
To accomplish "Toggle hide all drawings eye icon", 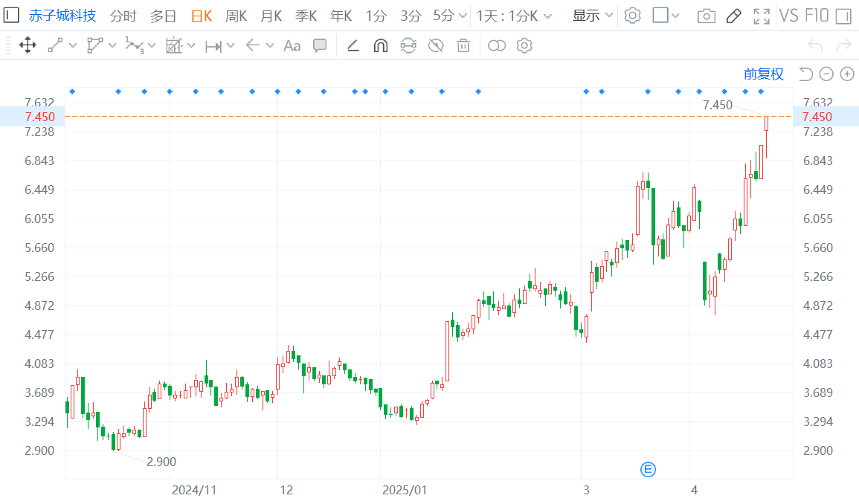I will pyautogui.click(x=436, y=45).
